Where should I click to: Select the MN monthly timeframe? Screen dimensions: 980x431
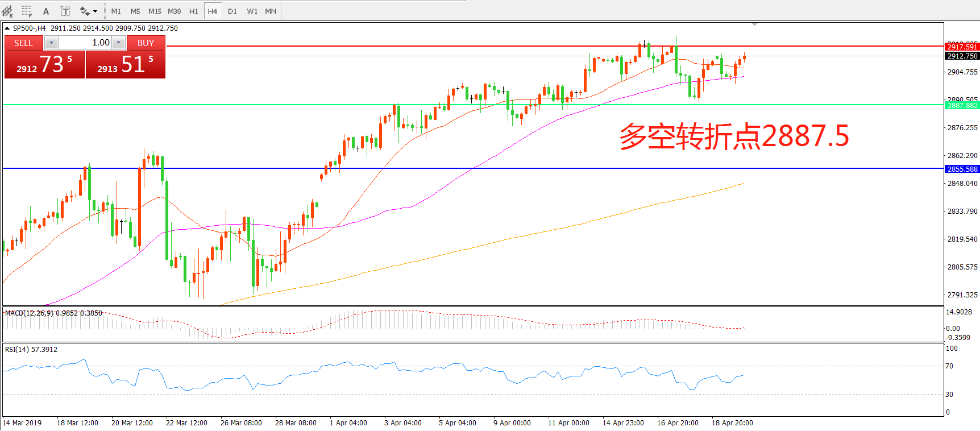271,11
